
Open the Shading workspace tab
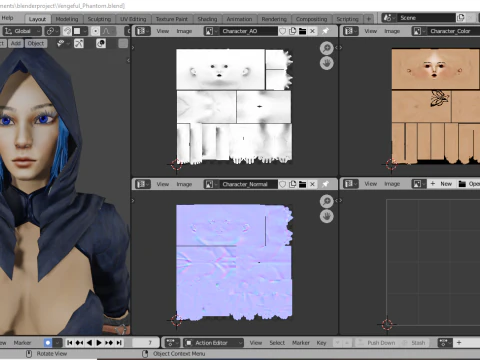[207, 19]
